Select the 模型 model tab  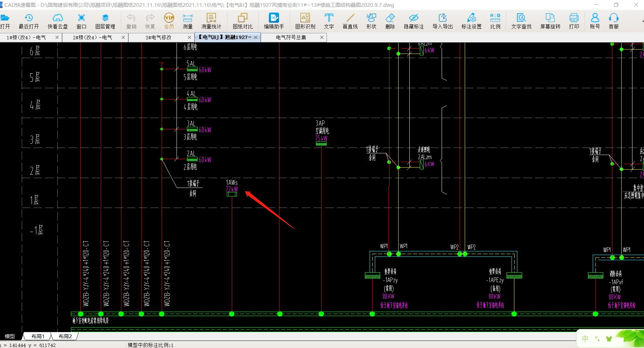(10, 336)
